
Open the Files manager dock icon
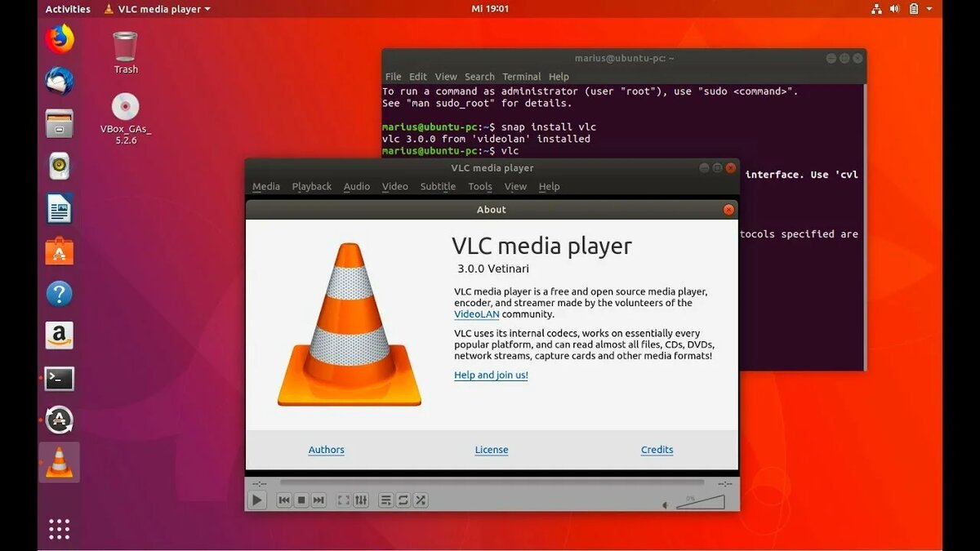[59, 124]
